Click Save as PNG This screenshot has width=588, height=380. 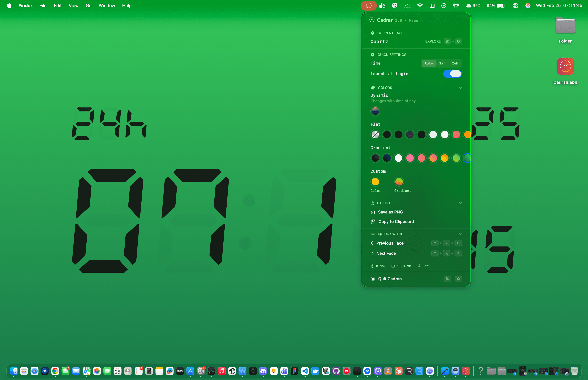(390, 212)
